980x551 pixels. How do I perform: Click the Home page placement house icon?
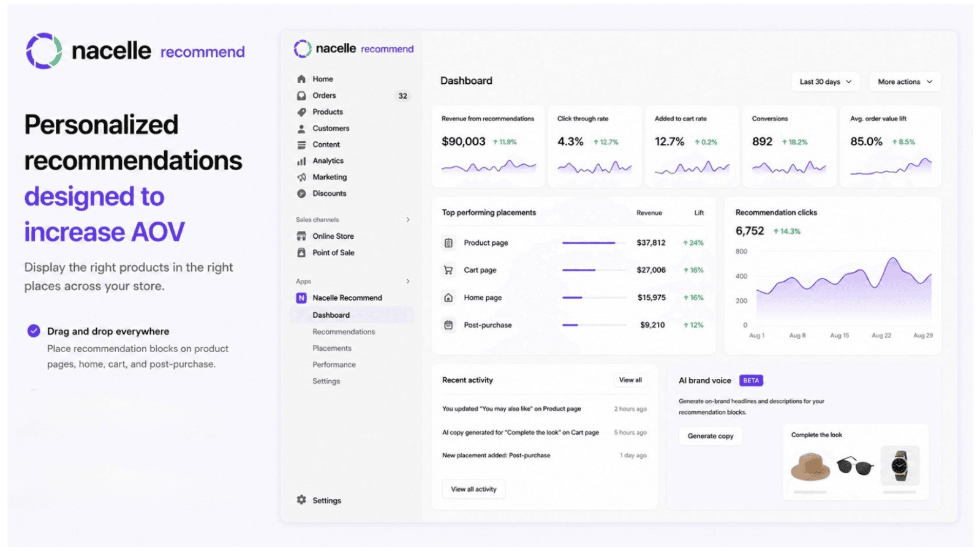(448, 298)
